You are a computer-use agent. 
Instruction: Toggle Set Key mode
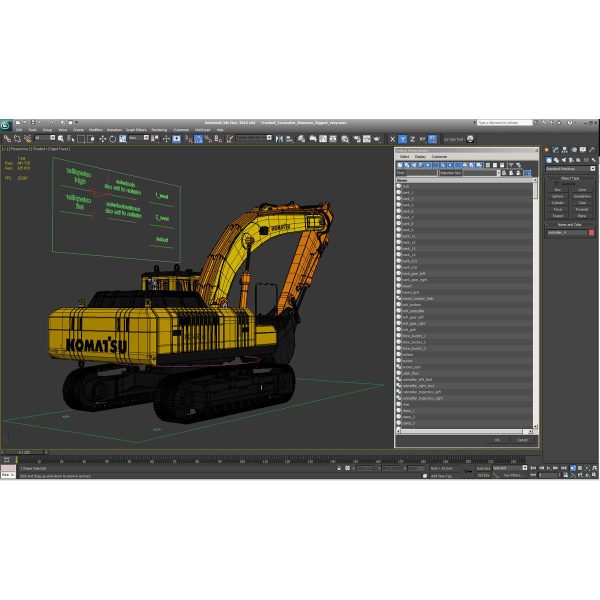pos(483,475)
